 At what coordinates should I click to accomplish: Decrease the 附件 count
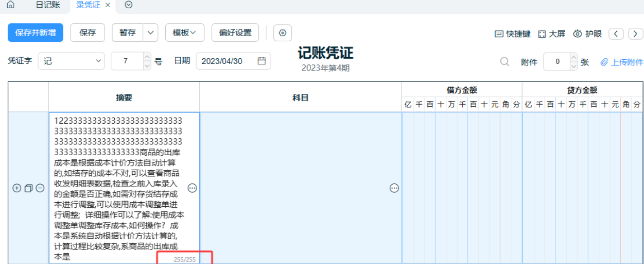(574, 66)
